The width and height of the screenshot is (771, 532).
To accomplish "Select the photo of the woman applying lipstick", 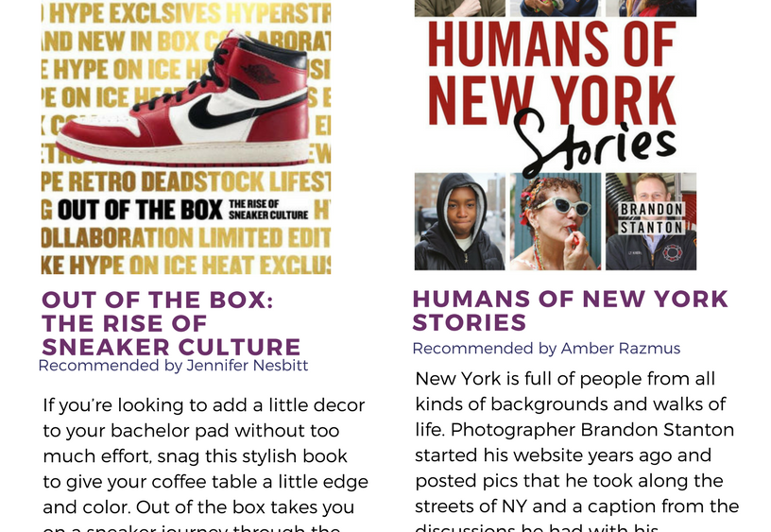I will point(556,221).
